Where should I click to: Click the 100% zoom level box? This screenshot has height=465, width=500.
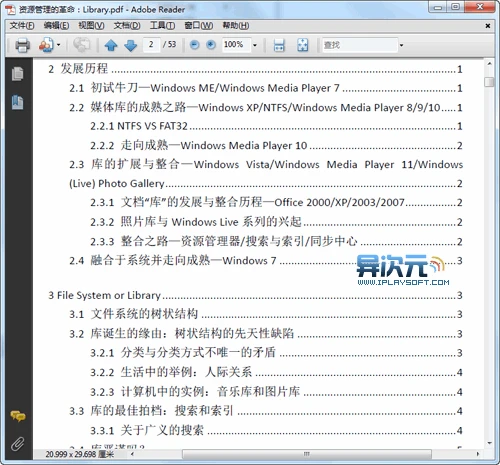coord(236,45)
